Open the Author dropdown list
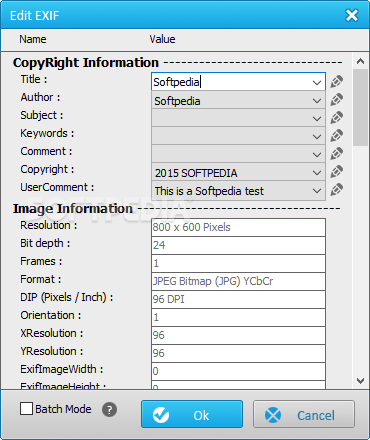370x440 pixels. click(317, 100)
